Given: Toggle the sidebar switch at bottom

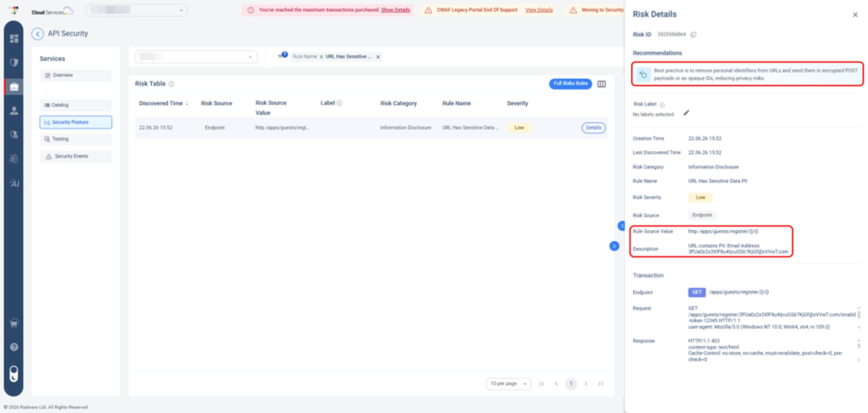Looking at the screenshot, I should (x=14, y=374).
